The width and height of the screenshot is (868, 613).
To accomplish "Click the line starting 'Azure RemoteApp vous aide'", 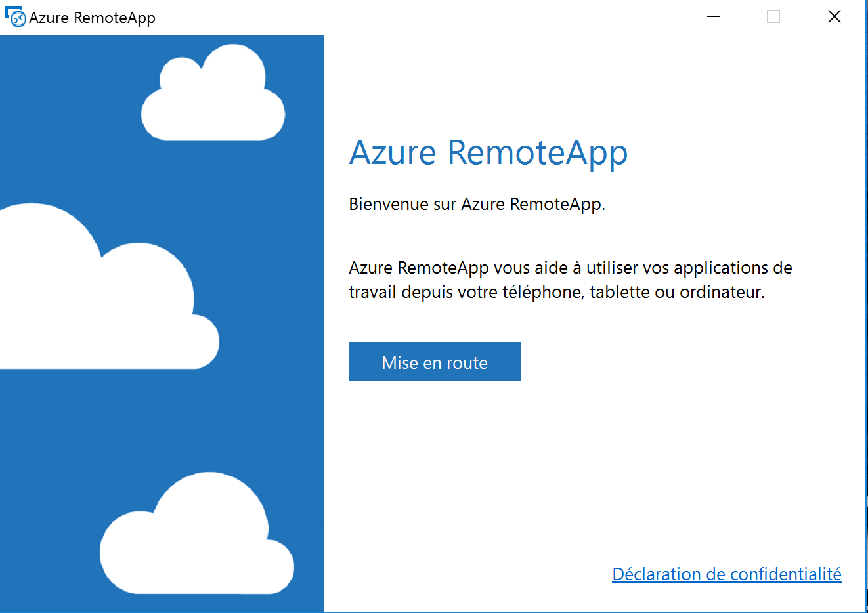I will [x=570, y=268].
